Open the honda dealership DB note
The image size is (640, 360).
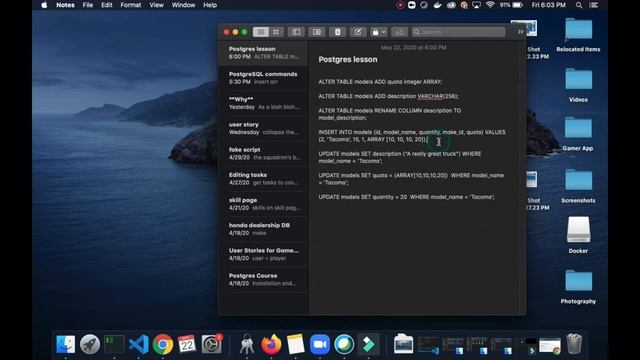pos(263,229)
